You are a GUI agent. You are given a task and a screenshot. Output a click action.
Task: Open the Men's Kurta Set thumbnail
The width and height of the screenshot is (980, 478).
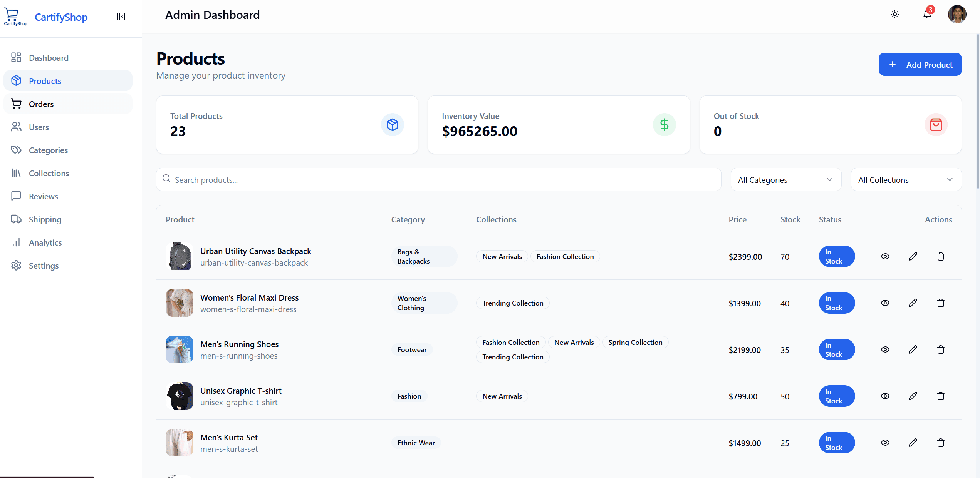click(180, 443)
